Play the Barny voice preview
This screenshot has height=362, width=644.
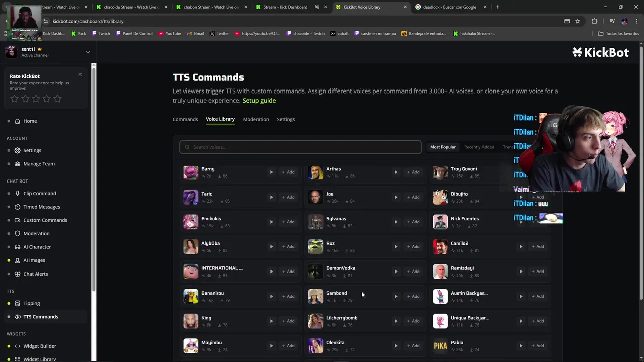(271, 172)
